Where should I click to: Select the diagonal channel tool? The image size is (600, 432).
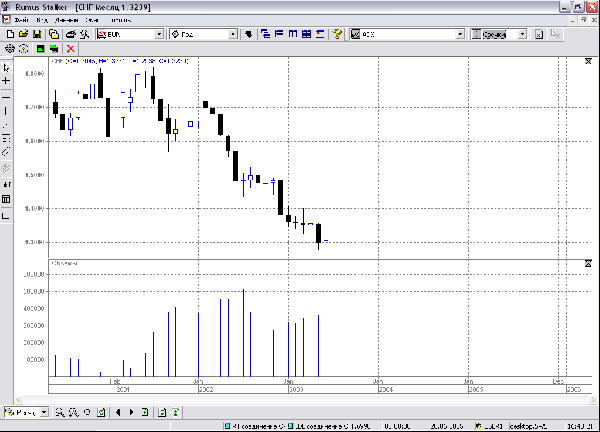pos(6,152)
